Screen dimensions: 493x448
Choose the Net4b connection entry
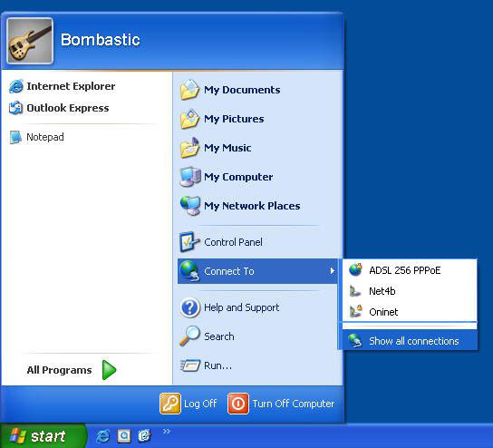410,291
